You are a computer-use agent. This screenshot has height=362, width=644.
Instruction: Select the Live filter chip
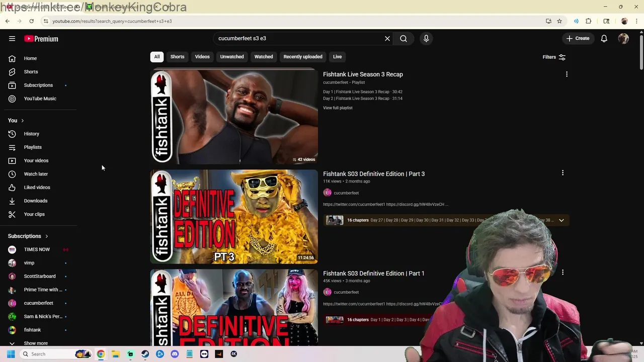[337, 57]
